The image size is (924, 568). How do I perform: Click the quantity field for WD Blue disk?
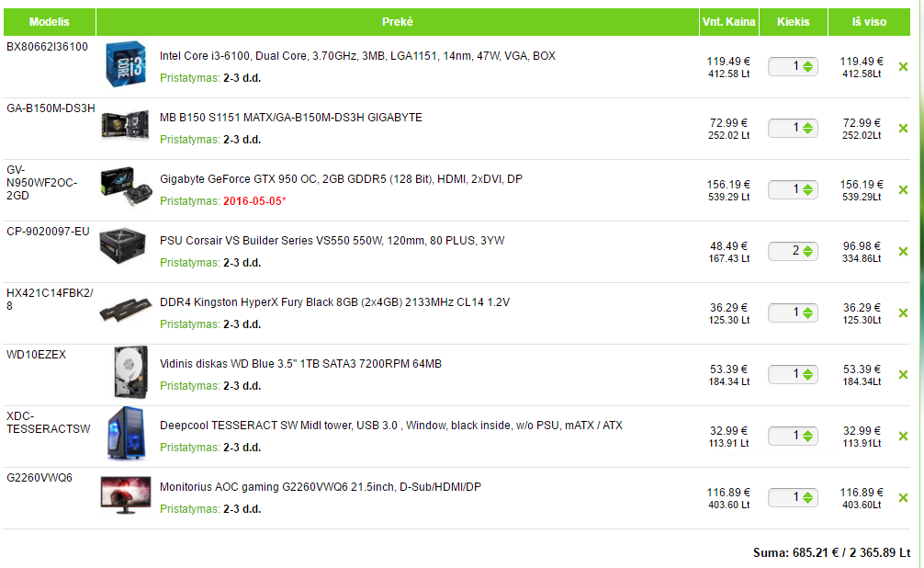(793, 374)
